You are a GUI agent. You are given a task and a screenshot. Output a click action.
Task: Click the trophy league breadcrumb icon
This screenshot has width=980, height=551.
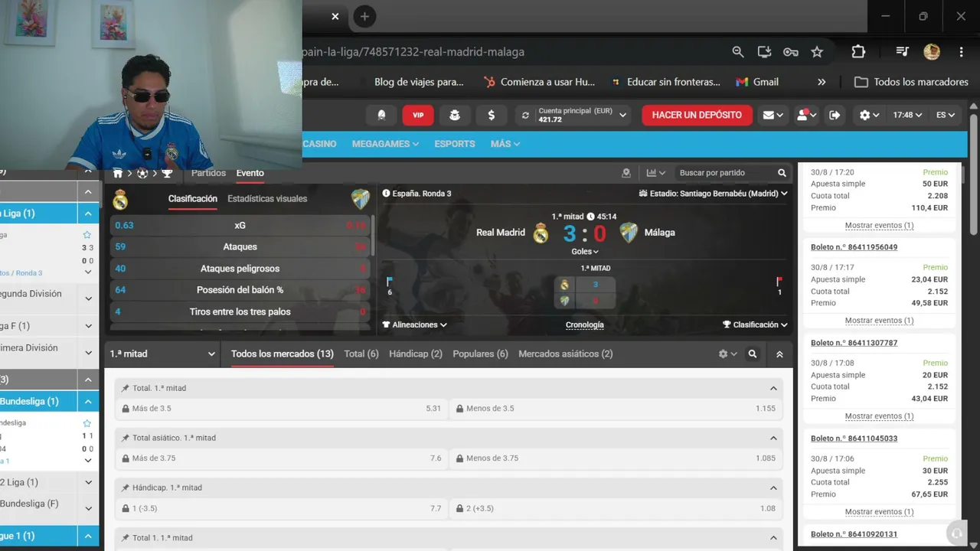[x=167, y=174]
